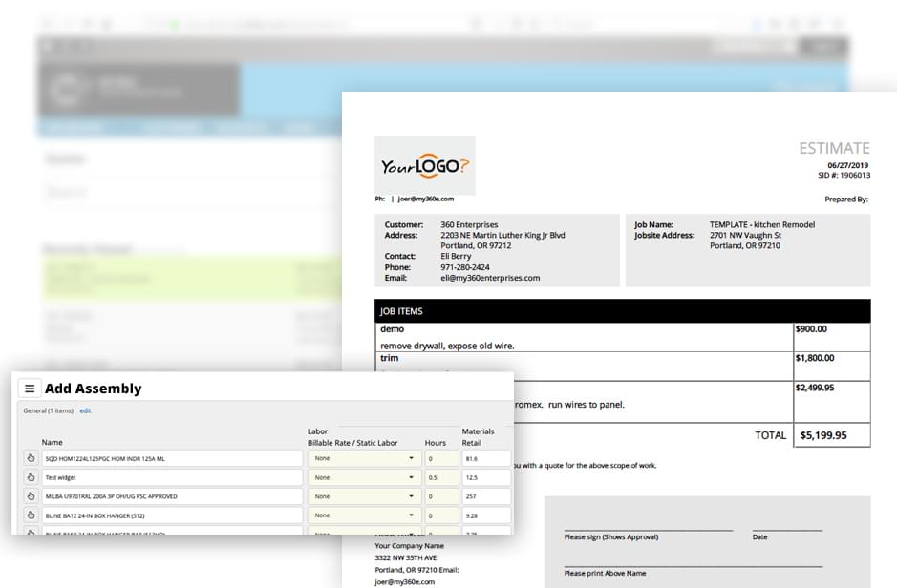Click Hours field for MILBA U9701RXL row
This screenshot has height=588, width=897.
(441, 496)
